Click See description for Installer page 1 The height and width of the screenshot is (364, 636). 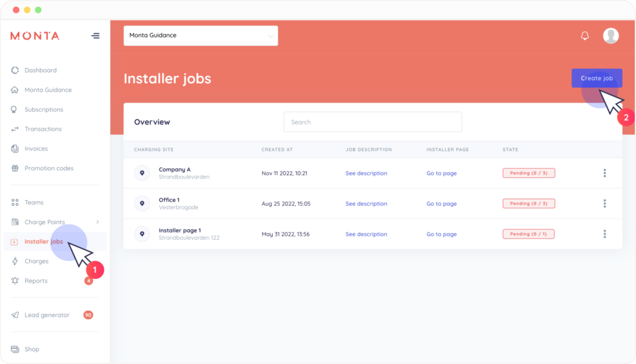point(366,234)
